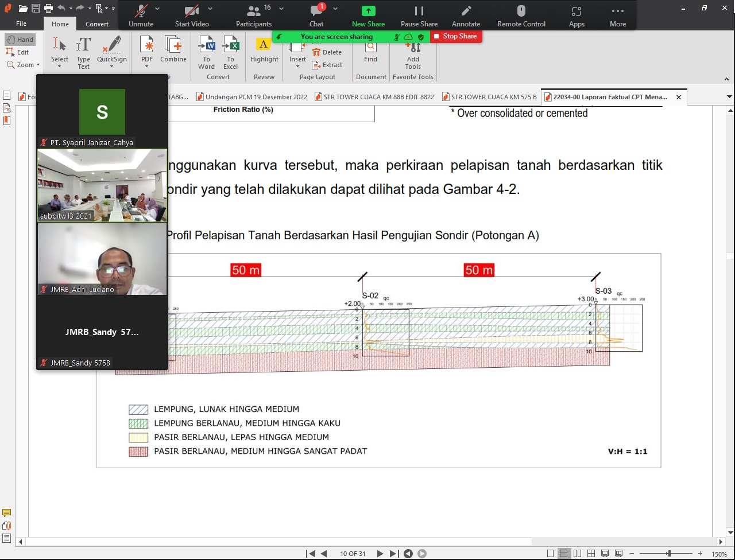Open Annotate in the Zoom sharing bar
Viewport: 735px width, 560px height.
tap(466, 15)
